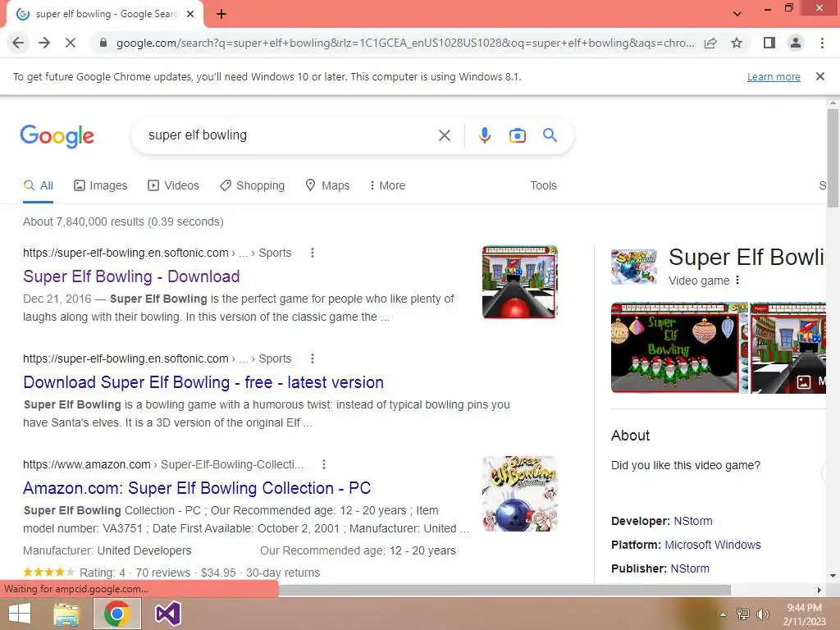Open knowledge panel title screen image
This screenshot has width=840, height=630.
pos(678,348)
